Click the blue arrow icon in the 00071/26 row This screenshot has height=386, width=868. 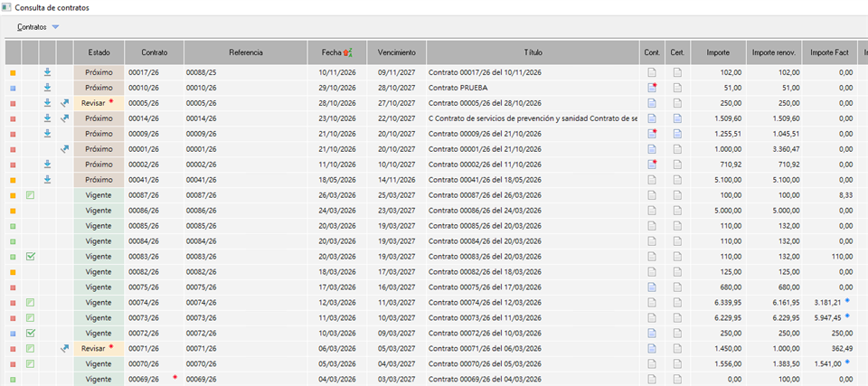point(64,348)
